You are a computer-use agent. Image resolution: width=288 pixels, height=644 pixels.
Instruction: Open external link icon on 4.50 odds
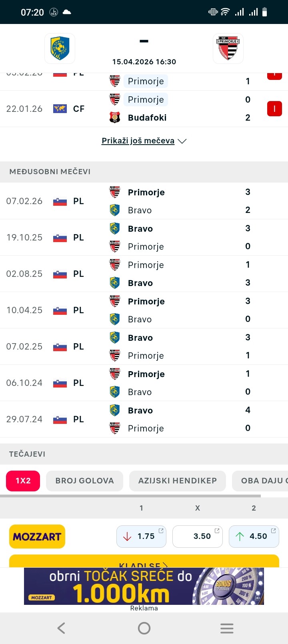click(274, 531)
